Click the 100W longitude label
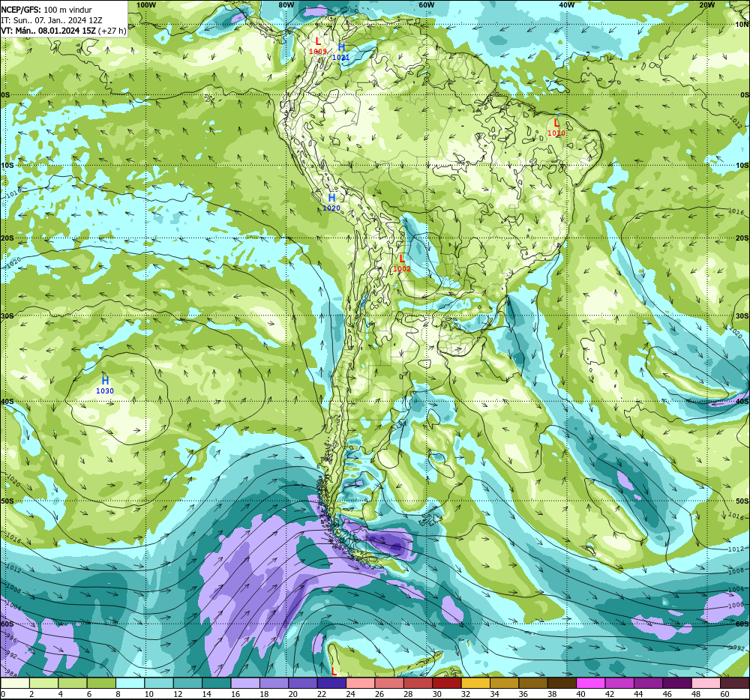 coord(146,4)
